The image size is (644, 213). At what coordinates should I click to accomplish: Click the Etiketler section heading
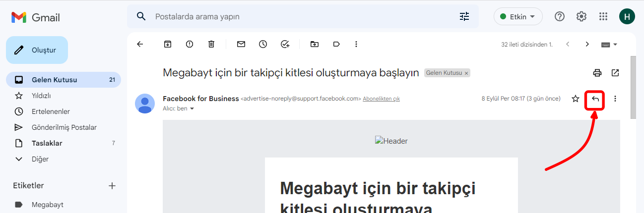(28, 186)
